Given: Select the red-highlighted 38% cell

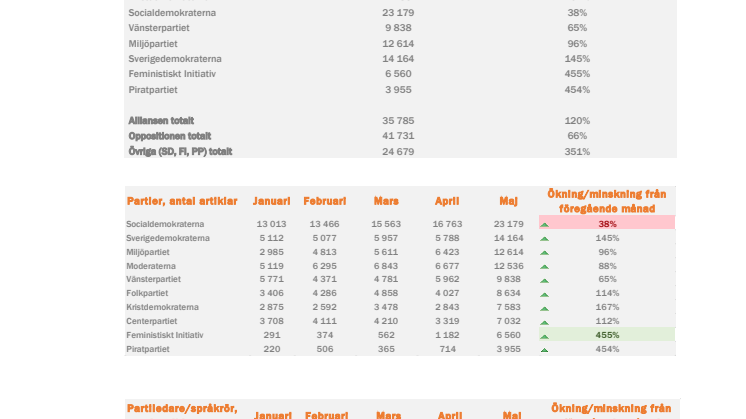Looking at the screenshot, I should coord(607,222).
